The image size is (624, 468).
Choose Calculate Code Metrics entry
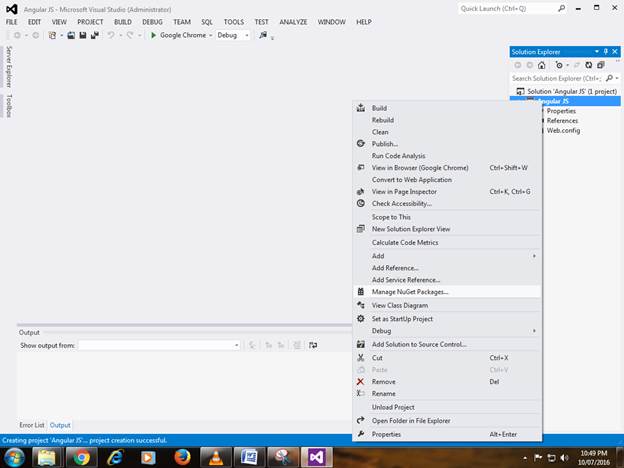point(447,242)
